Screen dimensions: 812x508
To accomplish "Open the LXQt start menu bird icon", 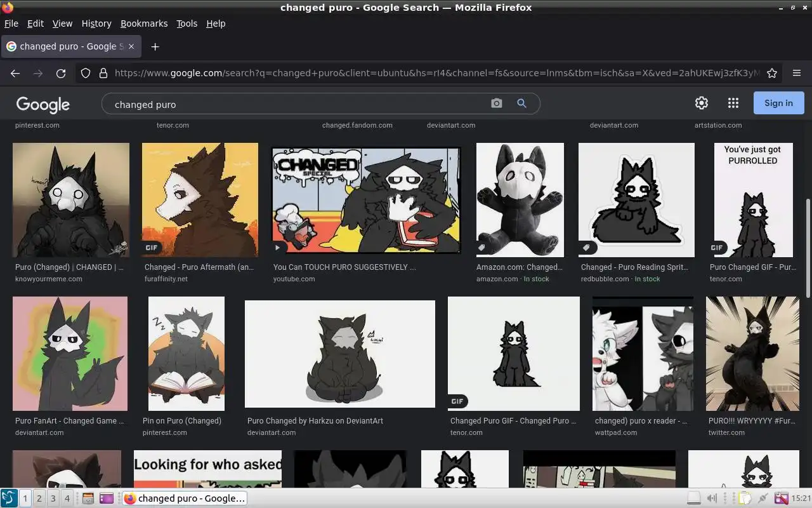I will click(8, 498).
